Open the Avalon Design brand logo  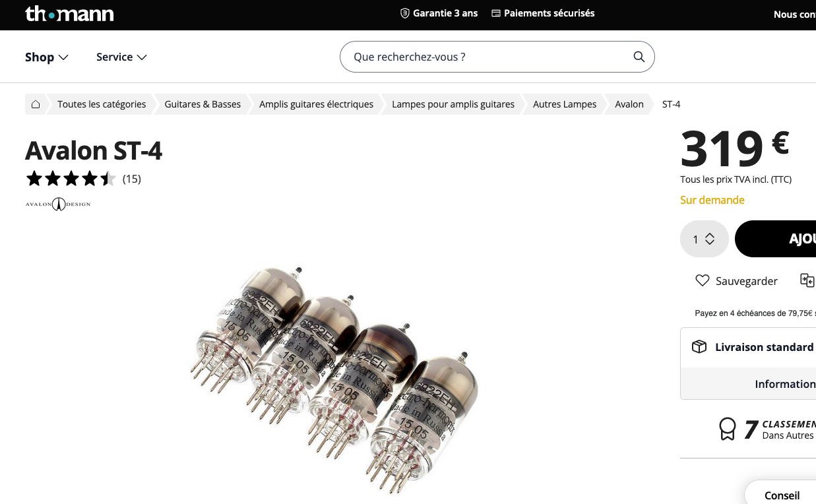pyautogui.click(x=58, y=204)
